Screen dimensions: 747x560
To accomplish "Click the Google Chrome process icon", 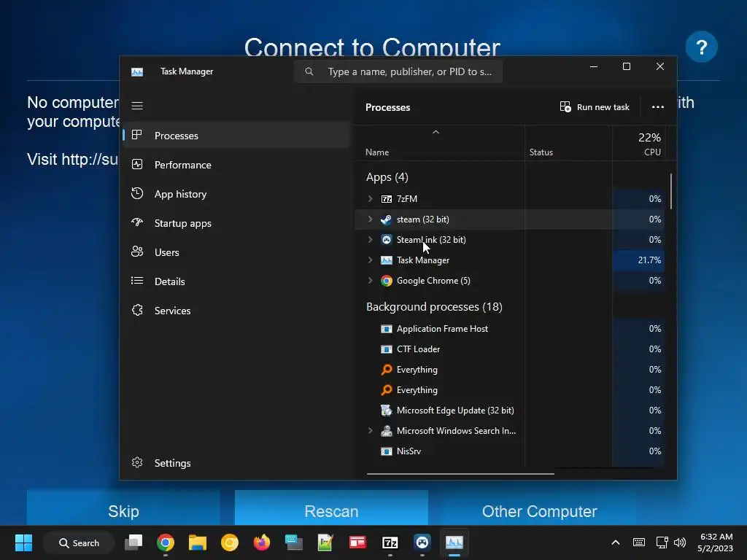I will click(x=387, y=281).
